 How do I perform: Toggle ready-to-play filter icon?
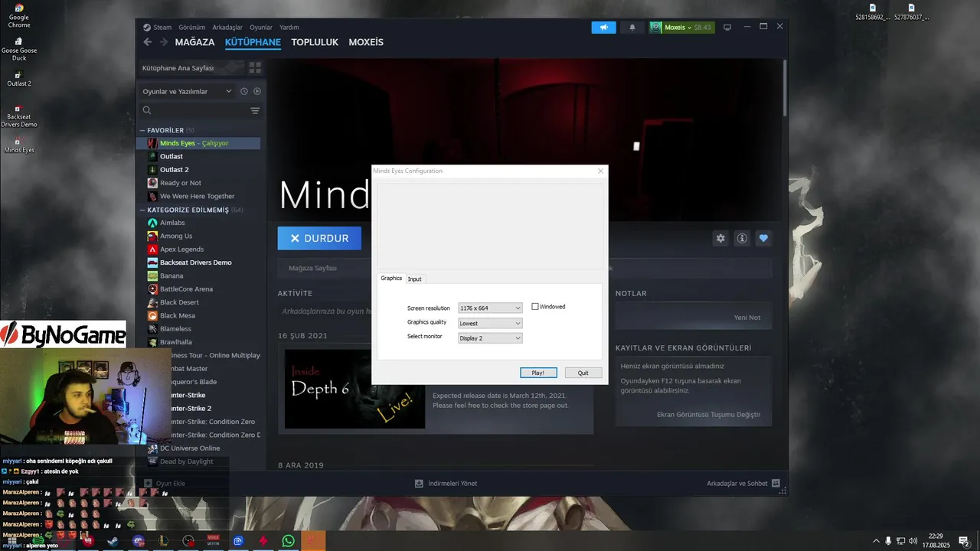point(257,91)
